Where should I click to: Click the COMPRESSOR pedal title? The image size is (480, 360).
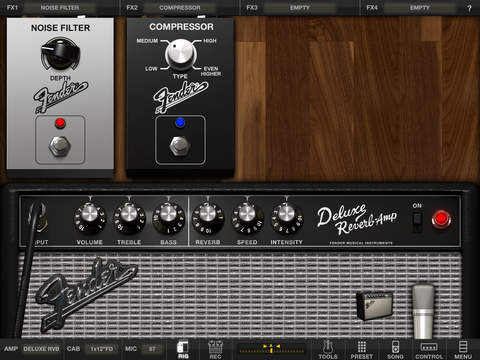pyautogui.click(x=181, y=27)
